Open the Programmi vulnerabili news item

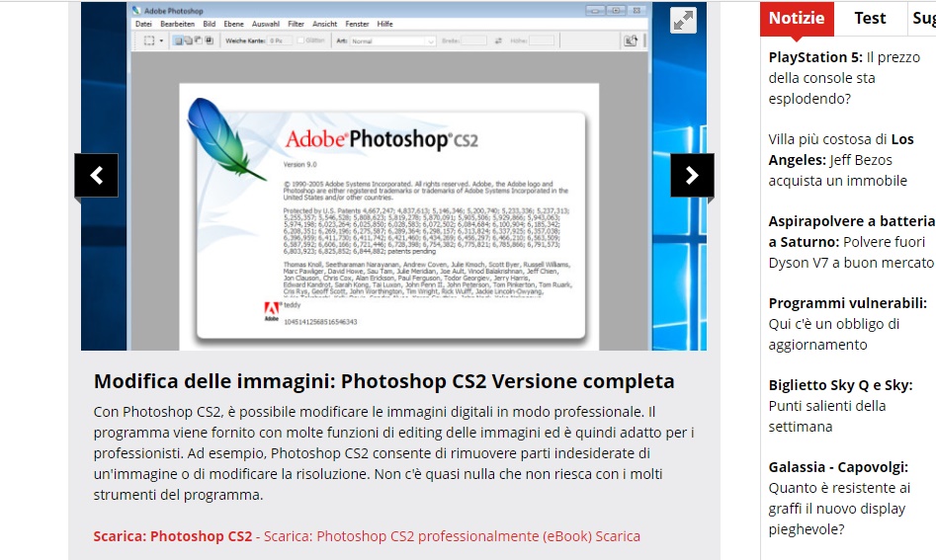click(848, 324)
